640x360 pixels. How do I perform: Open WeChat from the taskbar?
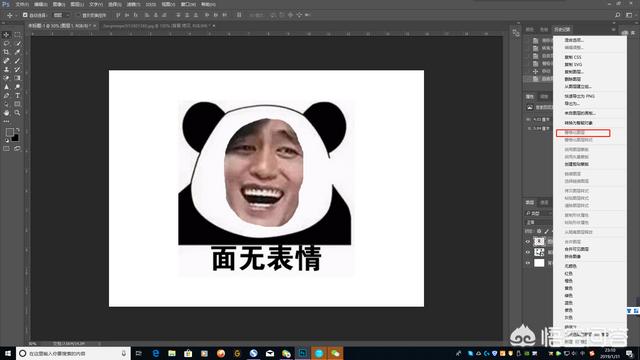click(335, 353)
